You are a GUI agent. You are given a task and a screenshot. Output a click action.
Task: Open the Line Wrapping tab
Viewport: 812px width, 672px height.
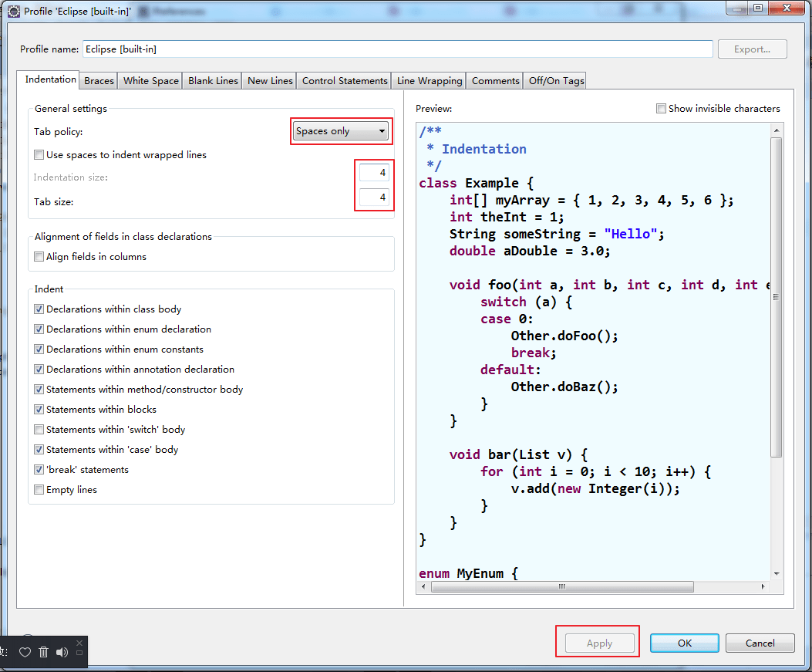(428, 79)
